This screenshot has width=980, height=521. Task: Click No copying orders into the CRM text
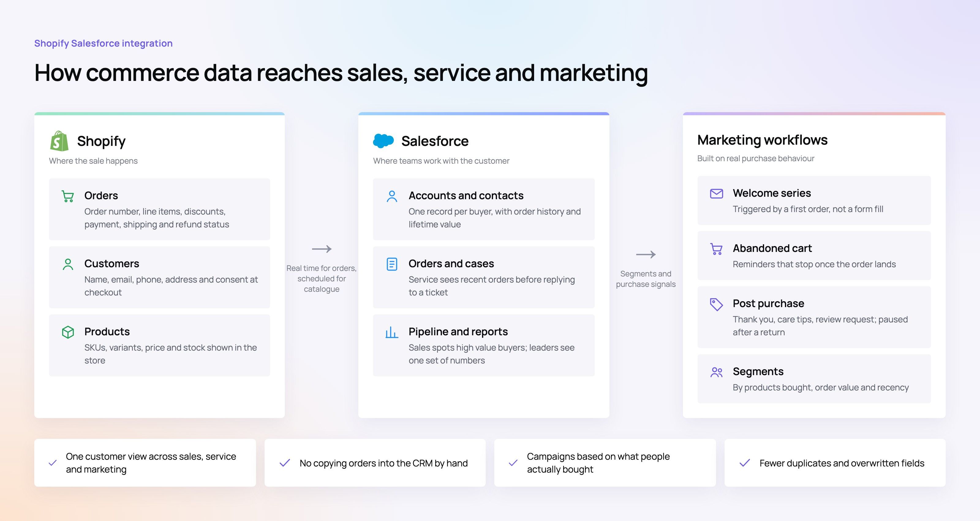point(383,463)
